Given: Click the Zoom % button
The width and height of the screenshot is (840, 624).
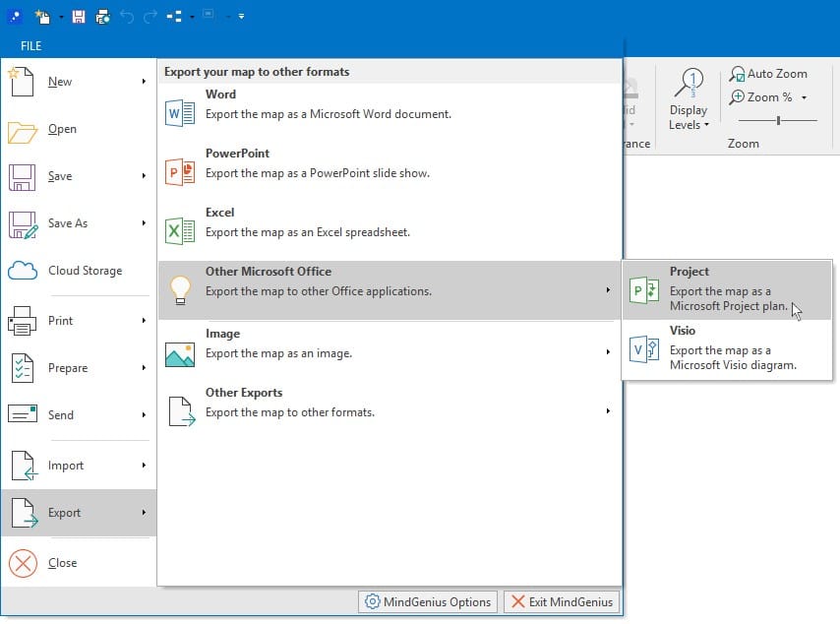Looking at the screenshot, I should pyautogui.click(x=760, y=97).
